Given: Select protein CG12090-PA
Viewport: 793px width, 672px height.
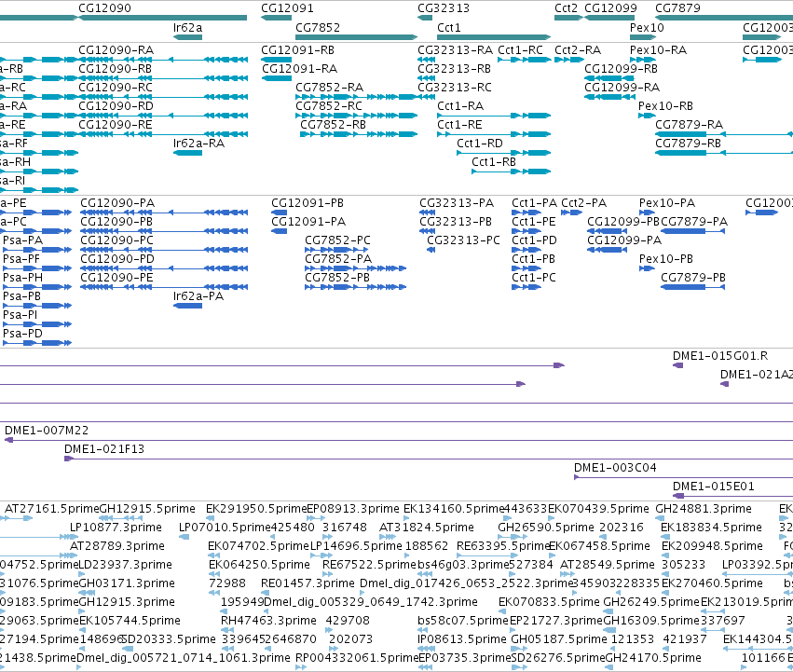Looking at the screenshot, I should 164,213.
